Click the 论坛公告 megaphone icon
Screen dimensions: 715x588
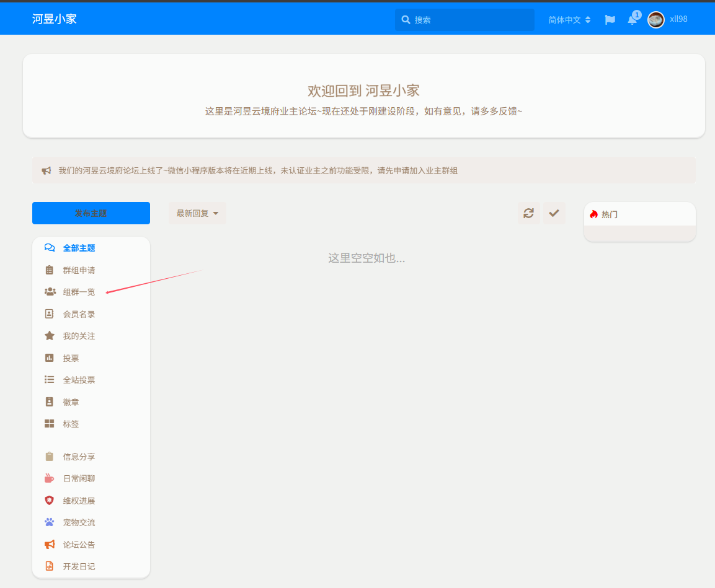tap(50, 545)
